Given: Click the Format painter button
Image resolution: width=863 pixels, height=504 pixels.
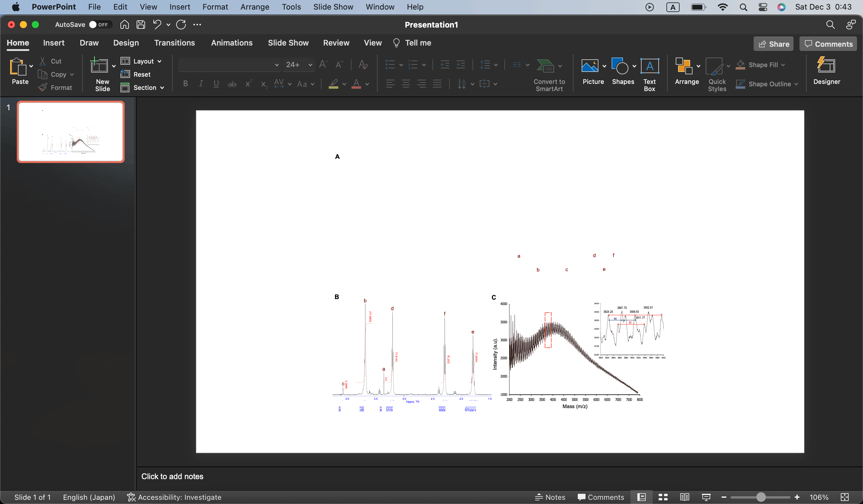Looking at the screenshot, I should point(55,88).
